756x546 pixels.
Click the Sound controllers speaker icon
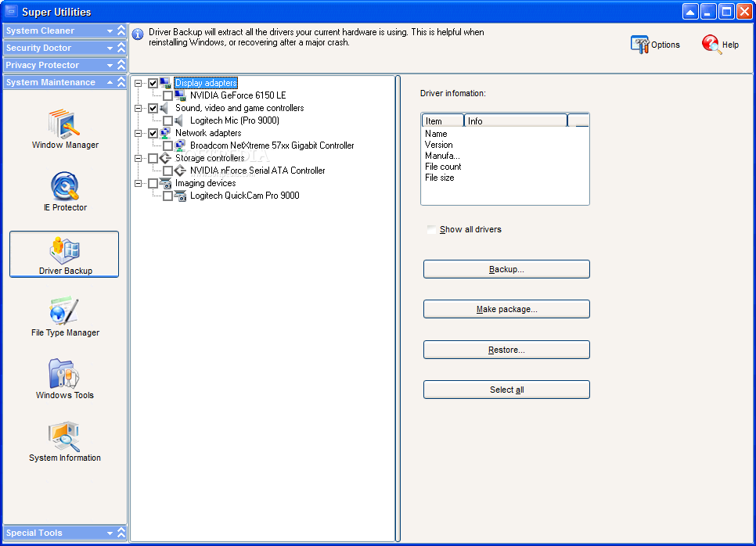coord(164,108)
